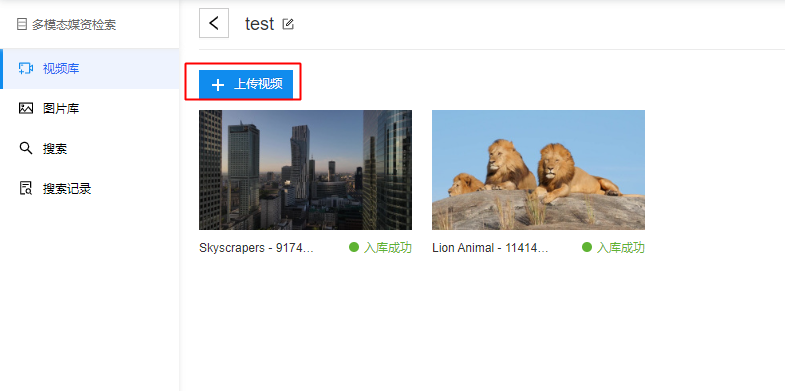Click the 搜索记录 document-search icon
Viewport: 785px width, 391px height.
pyautogui.click(x=26, y=188)
